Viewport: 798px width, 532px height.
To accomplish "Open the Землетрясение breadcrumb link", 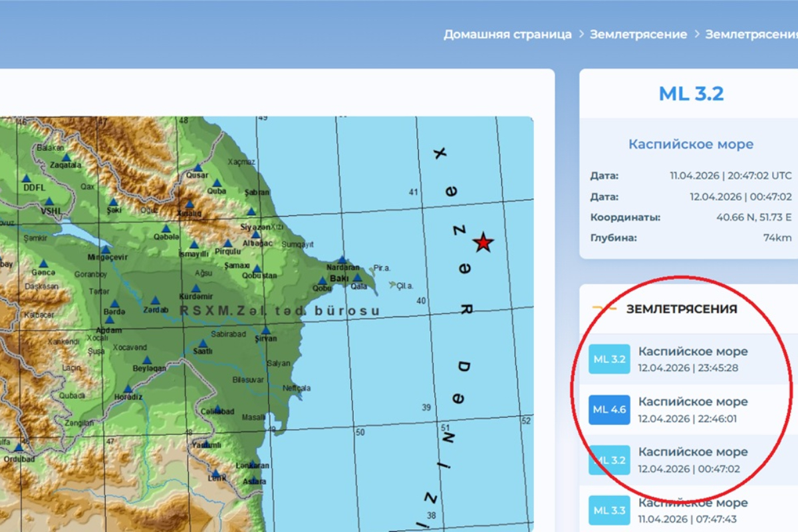I will 638,35.
